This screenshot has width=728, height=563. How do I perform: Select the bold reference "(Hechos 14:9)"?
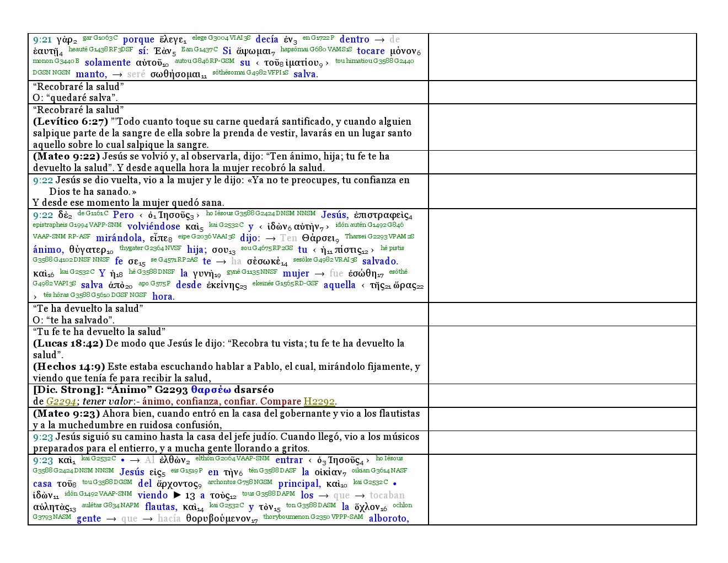(x=69, y=367)
